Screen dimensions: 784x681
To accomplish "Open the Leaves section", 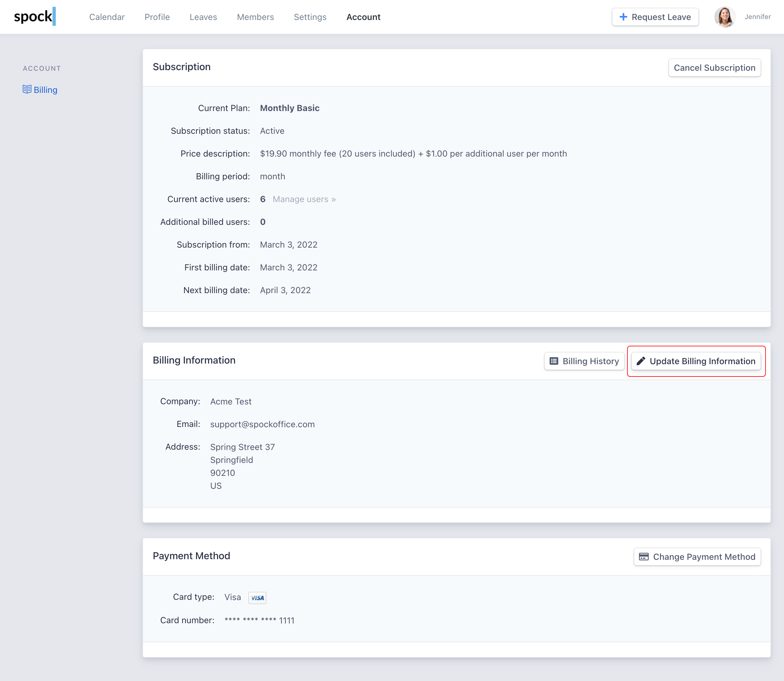I will point(203,17).
